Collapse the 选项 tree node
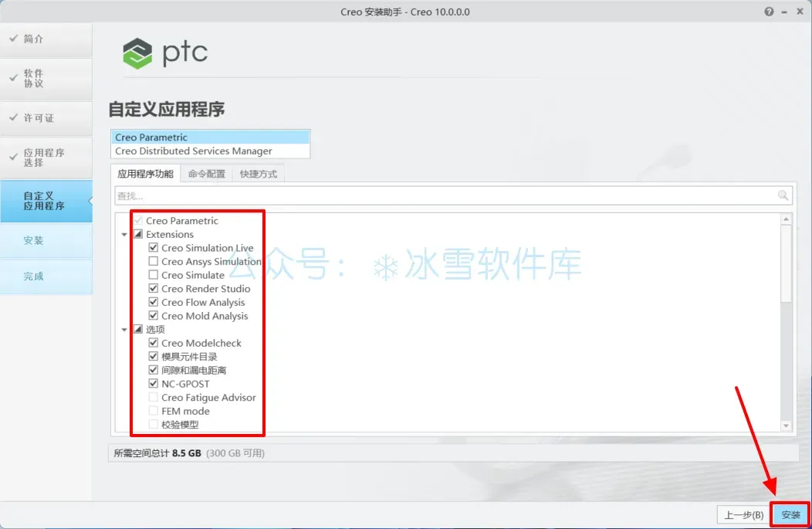 (124, 330)
